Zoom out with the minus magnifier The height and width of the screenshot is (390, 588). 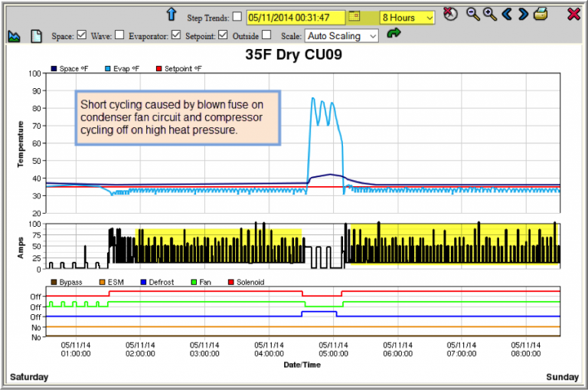tap(473, 15)
